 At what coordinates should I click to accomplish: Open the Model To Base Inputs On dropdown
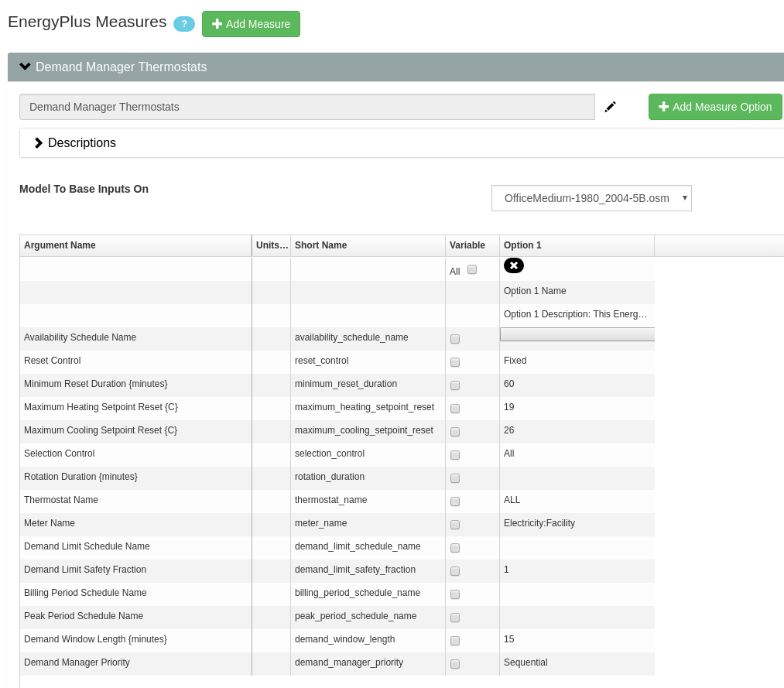point(591,198)
